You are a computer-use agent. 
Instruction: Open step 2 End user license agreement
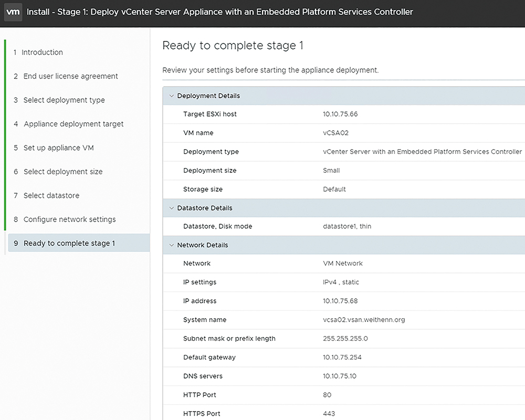pos(66,76)
